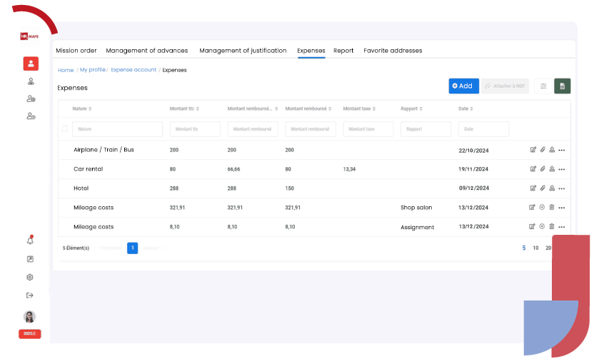
Task: Click the 13,34 tax value
Action: 349,169
